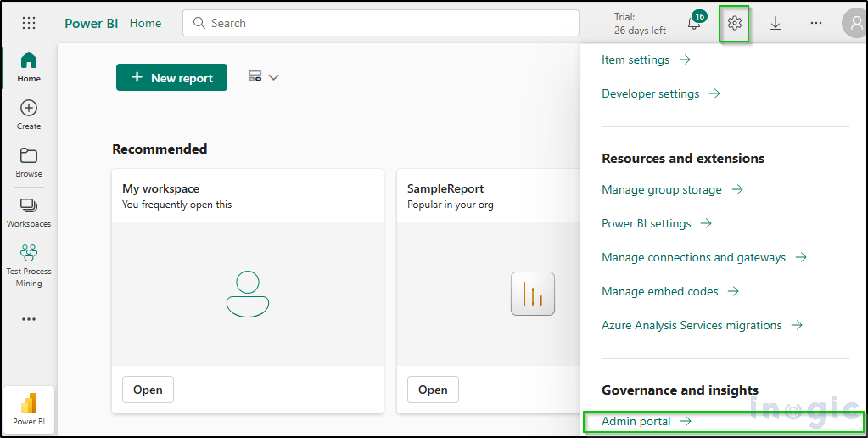The width and height of the screenshot is (868, 438).
Task: Click the Power BI experience switcher
Action: point(29,409)
